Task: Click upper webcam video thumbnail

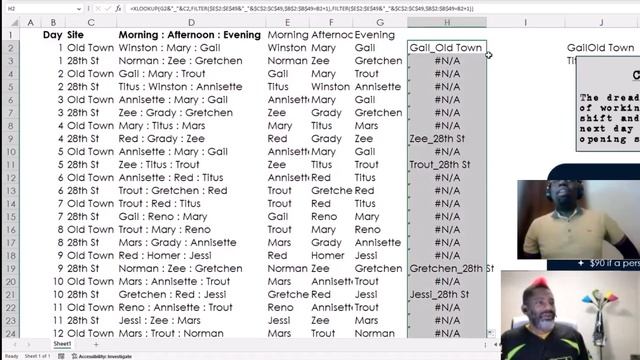Action: 578,220
